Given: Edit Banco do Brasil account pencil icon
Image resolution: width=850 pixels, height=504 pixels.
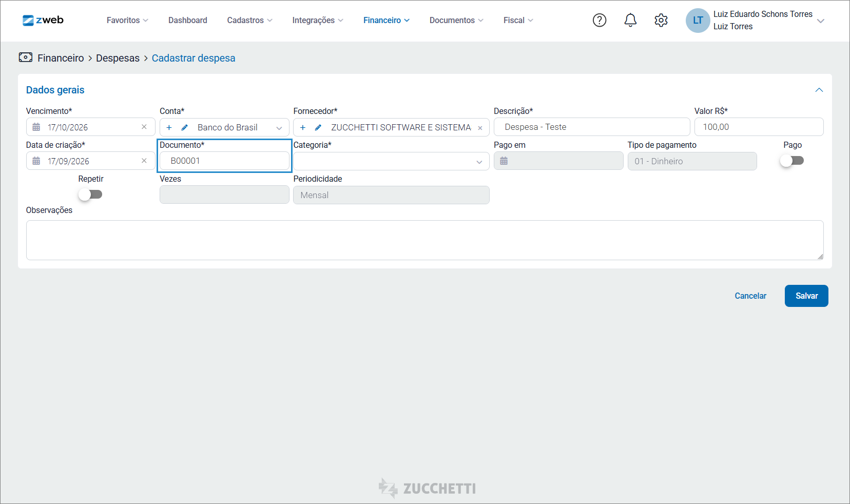Looking at the screenshot, I should (x=185, y=127).
